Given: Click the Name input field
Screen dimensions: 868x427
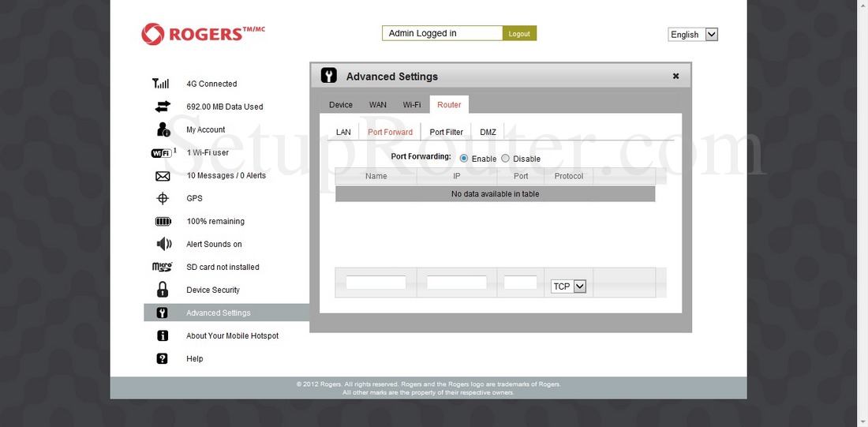Looking at the screenshot, I should (x=376, y=283).
